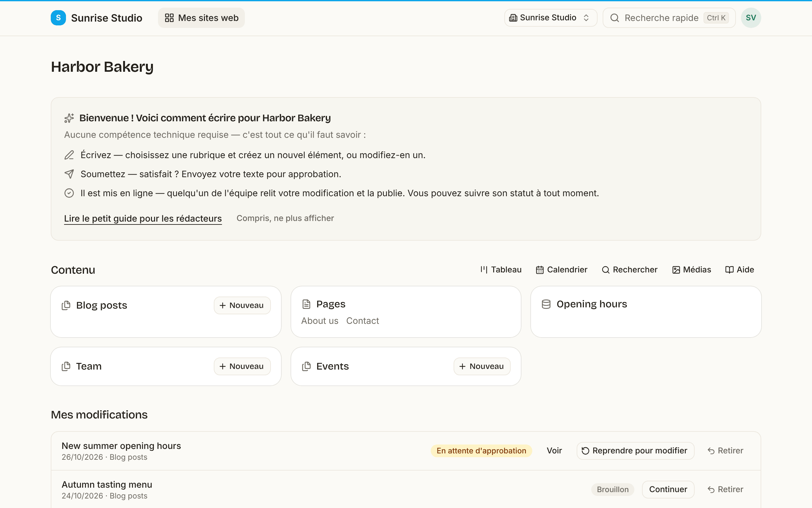The width and height of the screenshot is (812, 508).
Task: Open the SV user avatar menu
Action: [750, 18]
